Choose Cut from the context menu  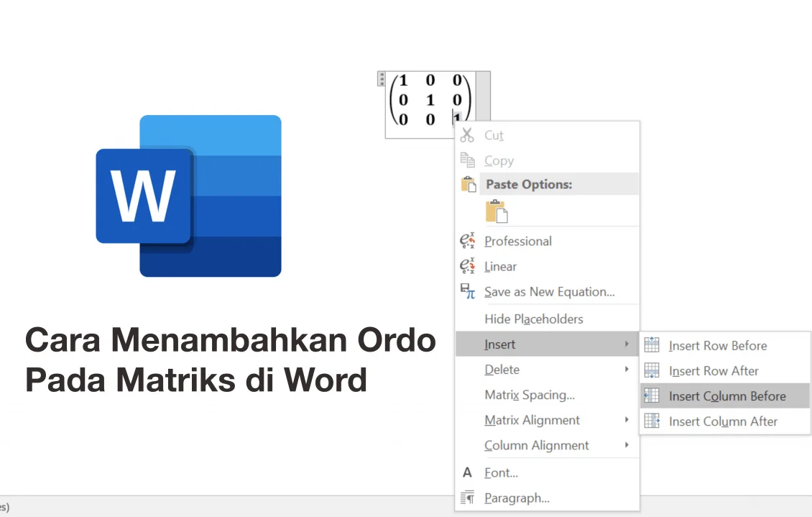pyautogui.click(x=548, y=135)
